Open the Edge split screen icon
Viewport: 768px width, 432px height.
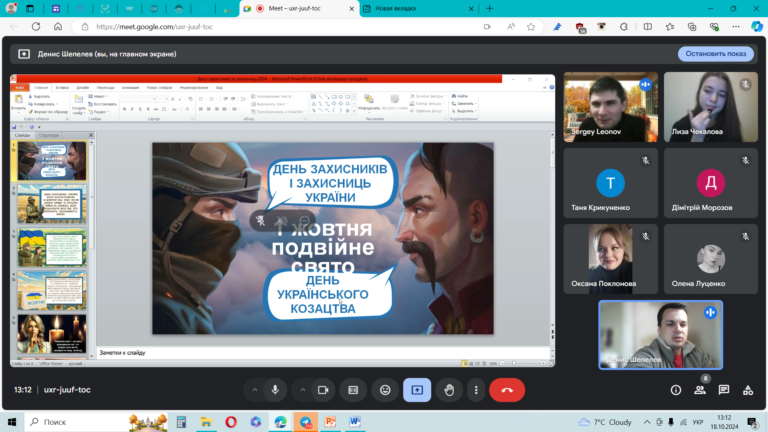[x=648, y=26]
